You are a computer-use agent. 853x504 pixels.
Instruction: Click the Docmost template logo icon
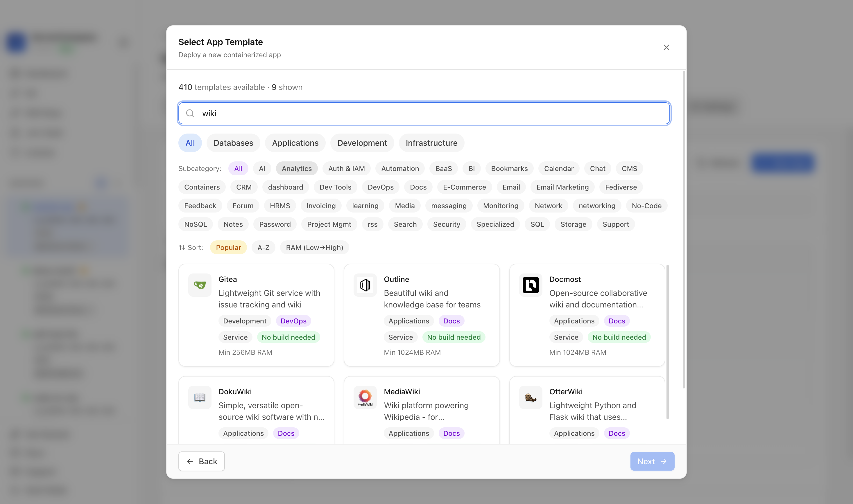(x=531, y=285)
